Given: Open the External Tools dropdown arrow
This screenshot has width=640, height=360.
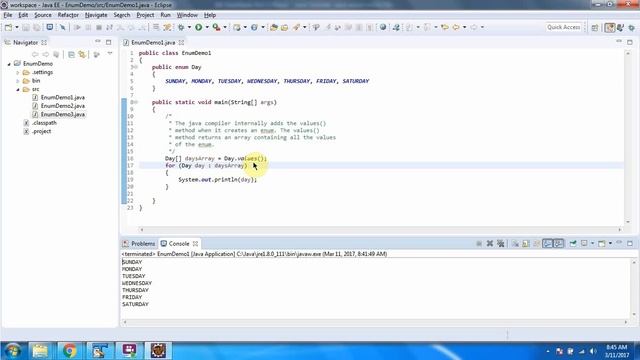Looking at the screenshot, I should point(225,27).
